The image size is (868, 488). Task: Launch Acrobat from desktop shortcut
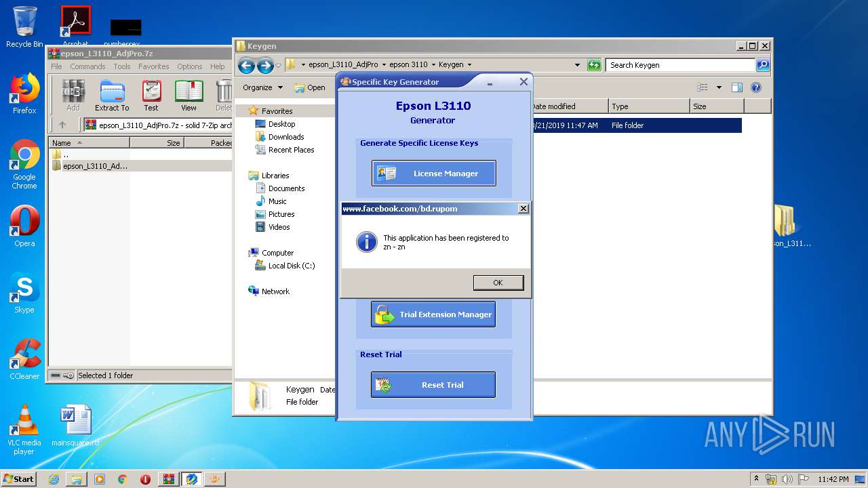(75, 27)
